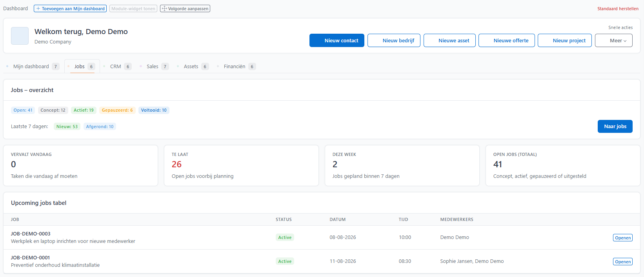Click the time 10:00
This screenshot has height=277, width=644.
(x=405, y=237)
